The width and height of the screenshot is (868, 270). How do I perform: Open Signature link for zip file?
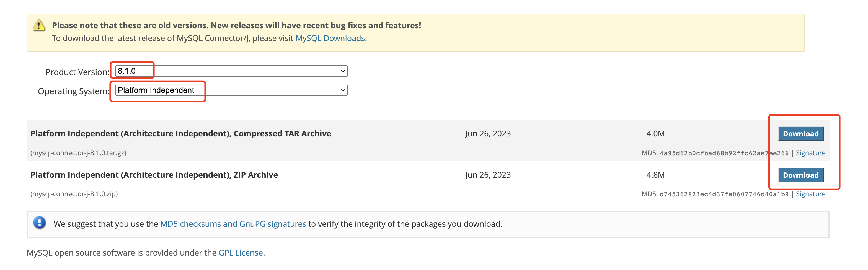coord(810,194)
